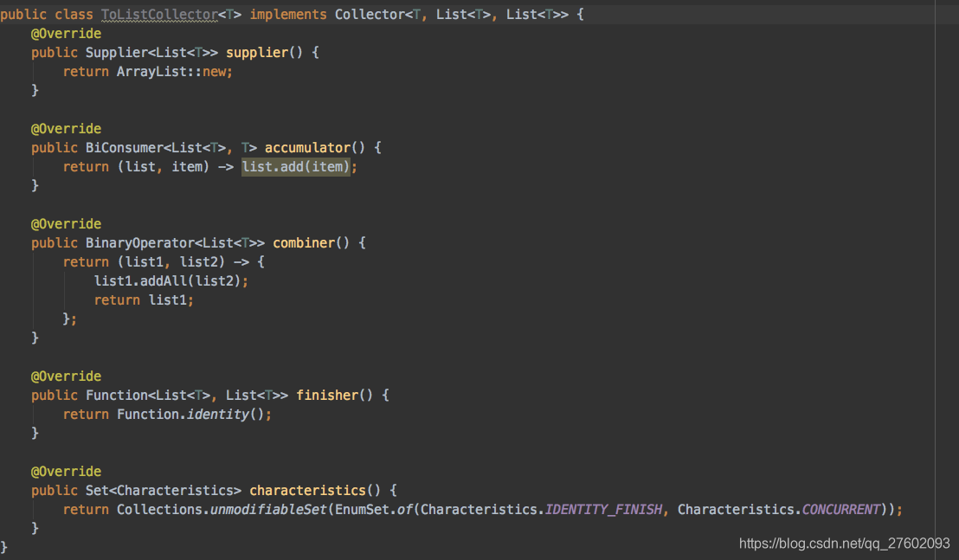
Task: Click the 'return list1;' line
Action: [144, 299]
